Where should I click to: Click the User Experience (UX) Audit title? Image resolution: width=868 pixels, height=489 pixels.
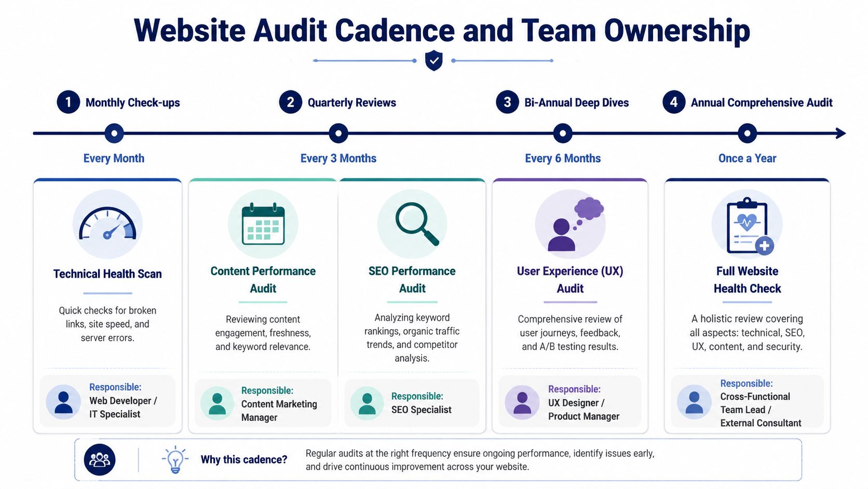570,280
